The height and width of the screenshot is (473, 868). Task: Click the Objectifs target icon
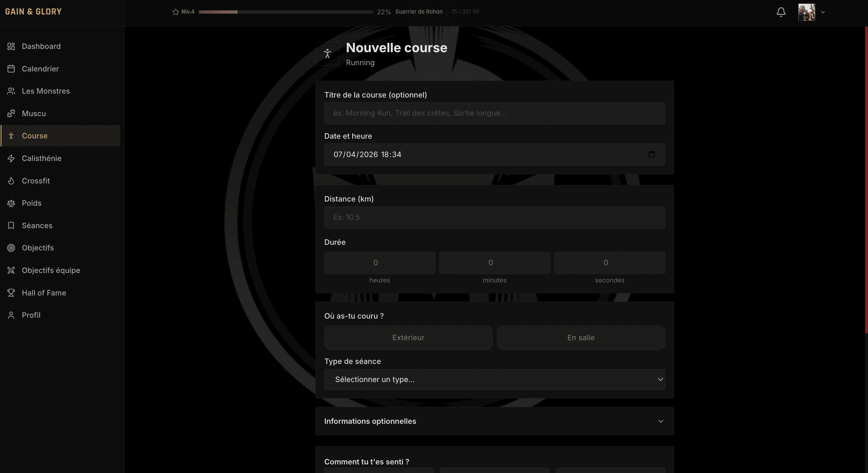coord(11,248)
